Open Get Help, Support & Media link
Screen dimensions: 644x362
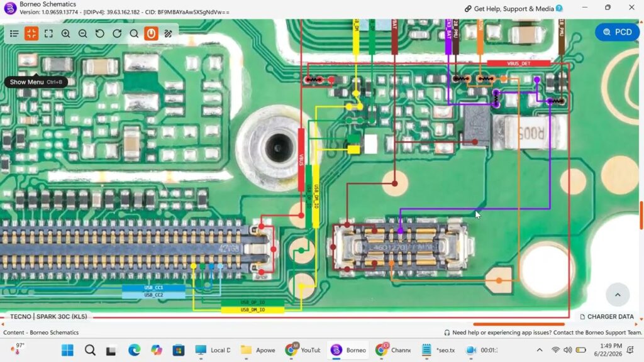513,9
